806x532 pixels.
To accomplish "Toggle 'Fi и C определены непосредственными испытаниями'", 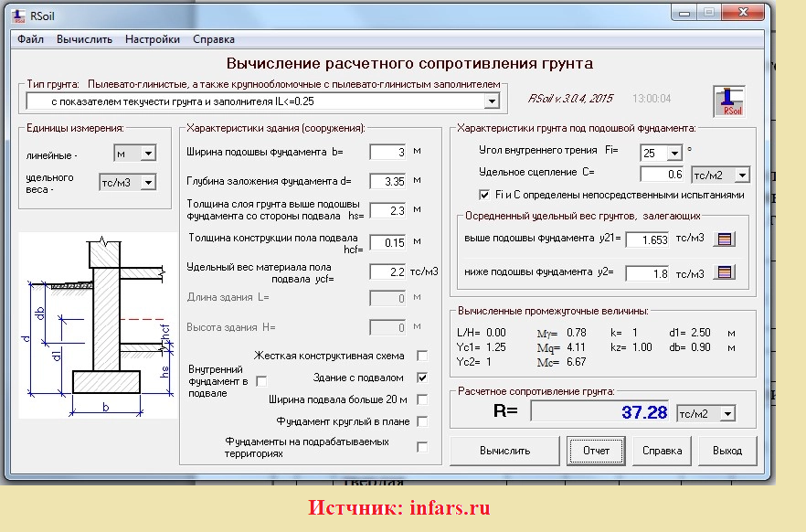I will [x=484, y=195].
